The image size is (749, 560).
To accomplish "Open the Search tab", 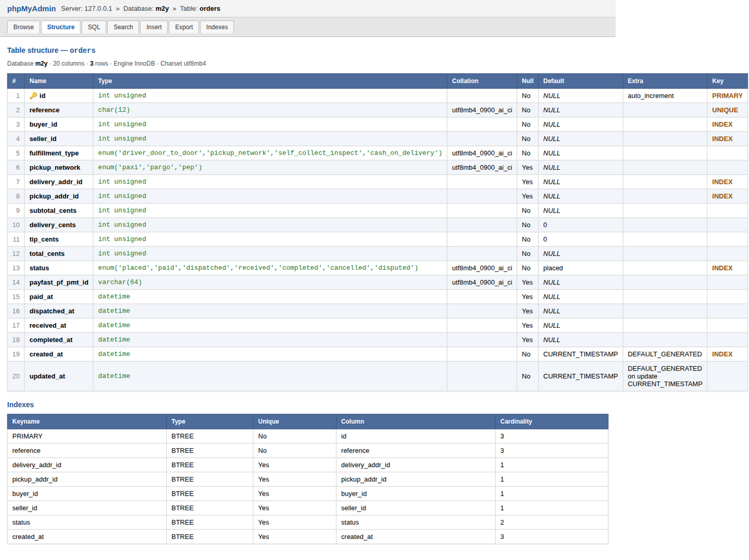I will coord(123,28).
